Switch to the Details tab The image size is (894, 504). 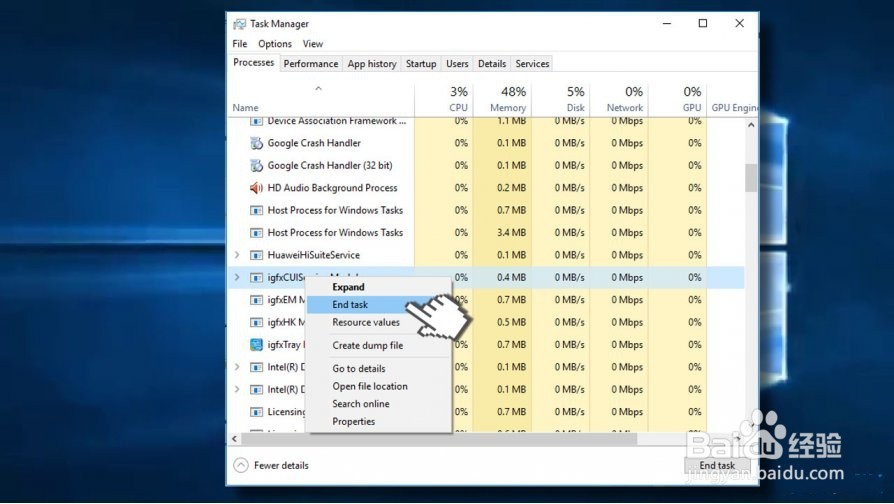[x=492, y=64]
